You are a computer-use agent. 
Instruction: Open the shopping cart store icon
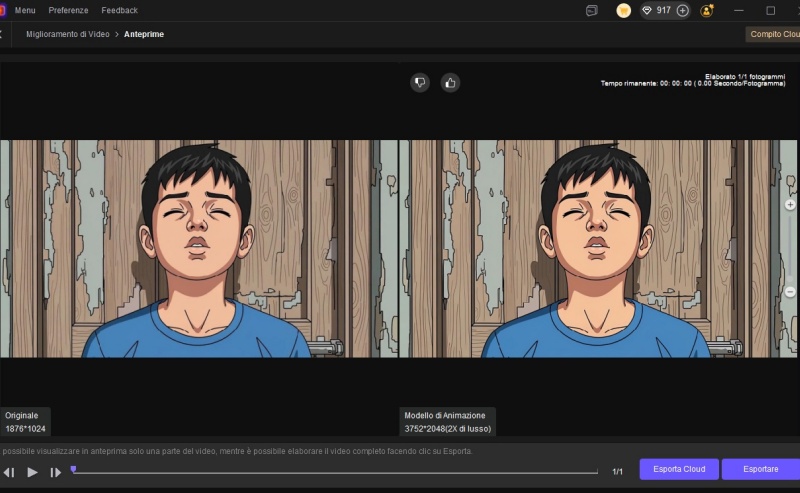tap(623, 10)
